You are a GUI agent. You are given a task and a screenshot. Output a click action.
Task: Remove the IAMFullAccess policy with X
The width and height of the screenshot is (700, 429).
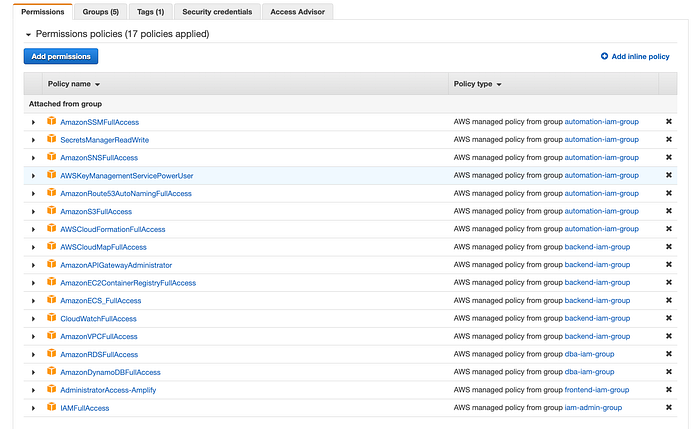coord(669,407)
